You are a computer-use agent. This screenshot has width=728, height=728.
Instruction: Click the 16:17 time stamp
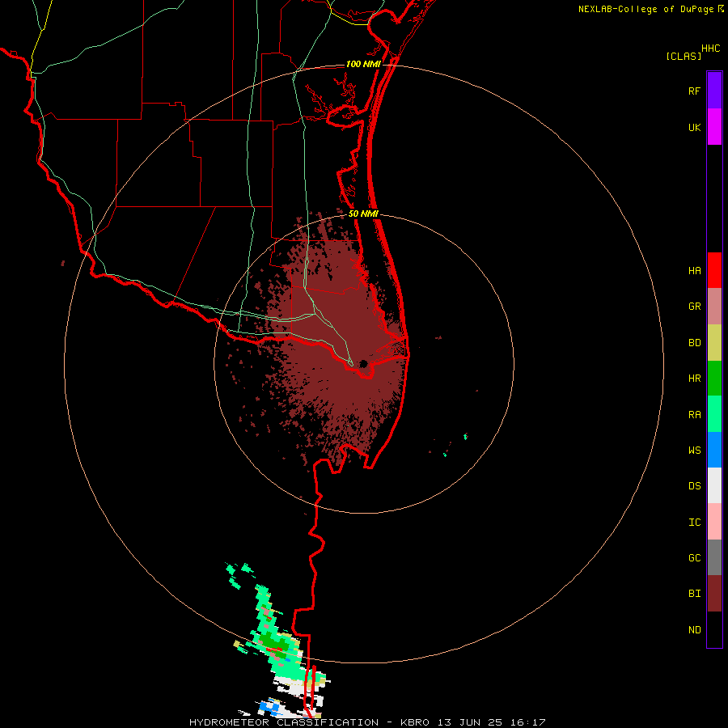click(x=527, y=722)
